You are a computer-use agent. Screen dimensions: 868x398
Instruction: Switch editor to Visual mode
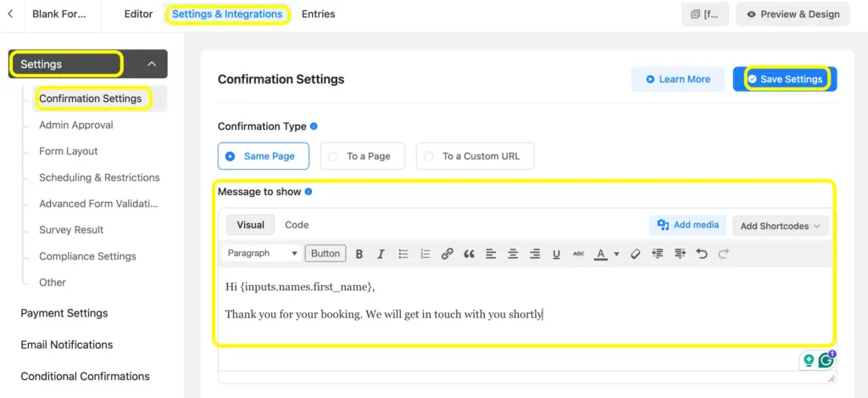pos(251,225)
